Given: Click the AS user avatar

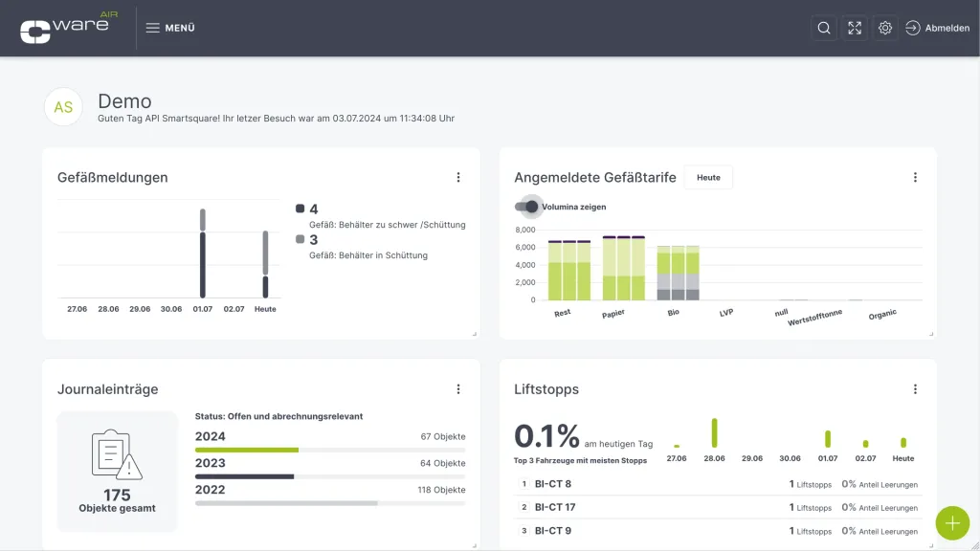Looking at the screenshot, I should [63, 107].
